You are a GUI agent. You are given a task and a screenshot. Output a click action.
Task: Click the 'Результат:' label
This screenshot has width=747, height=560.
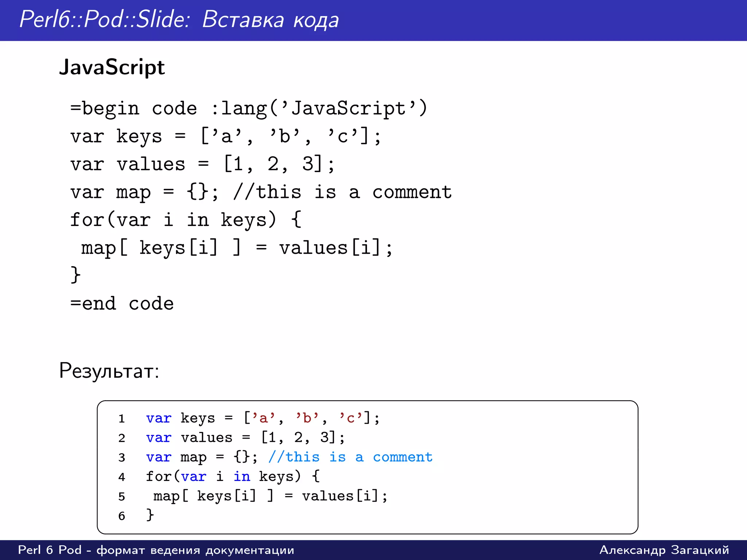(109, 370)
